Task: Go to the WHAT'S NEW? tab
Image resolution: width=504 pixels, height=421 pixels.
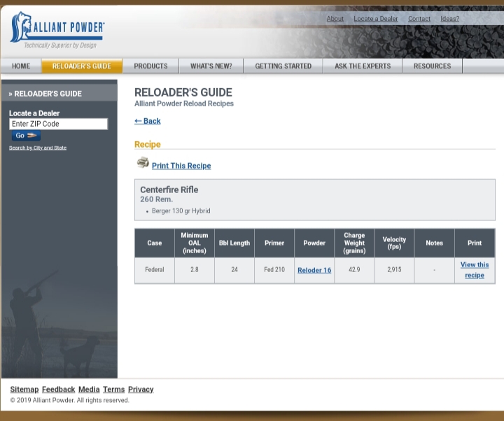Action: click(x=211, y=66)
